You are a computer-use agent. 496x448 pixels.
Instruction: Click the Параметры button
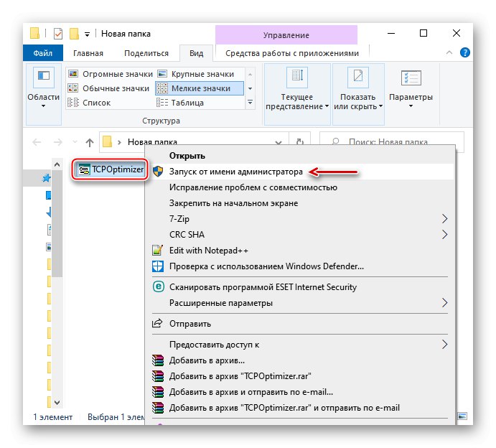click(411, 90)
